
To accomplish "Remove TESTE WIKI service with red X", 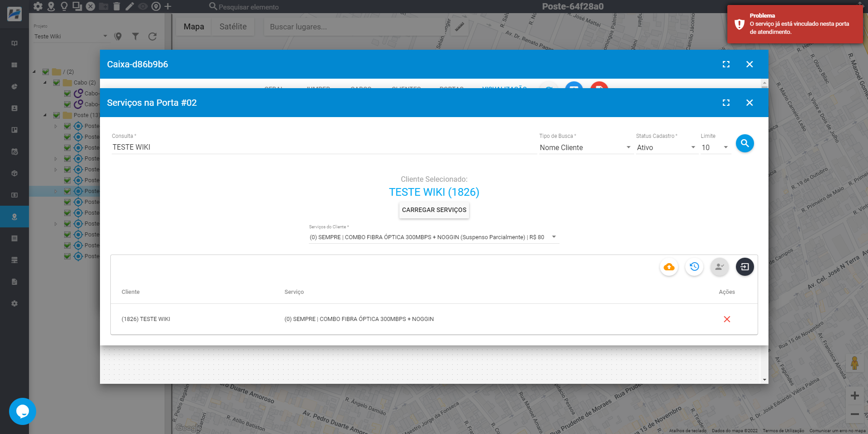I will coord(726,319).
